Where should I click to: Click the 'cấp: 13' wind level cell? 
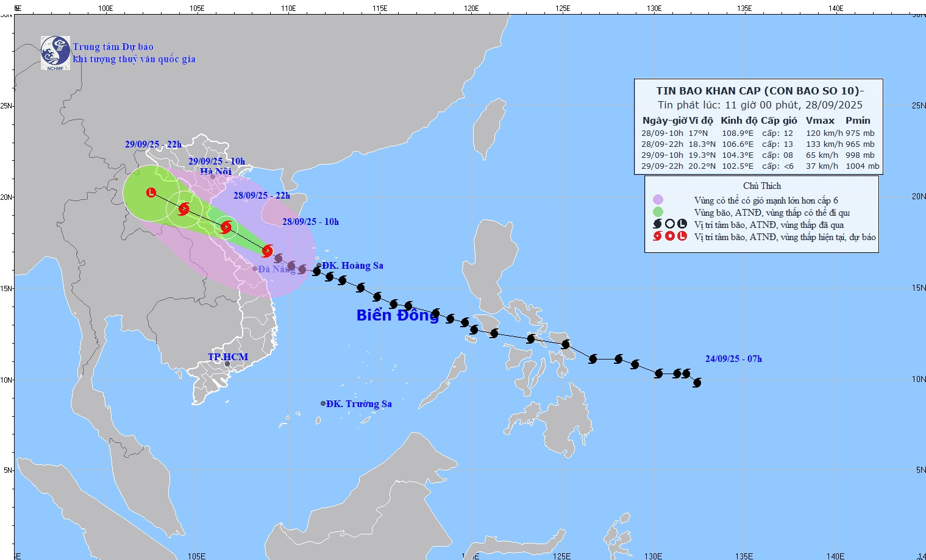tap(777, 144)
